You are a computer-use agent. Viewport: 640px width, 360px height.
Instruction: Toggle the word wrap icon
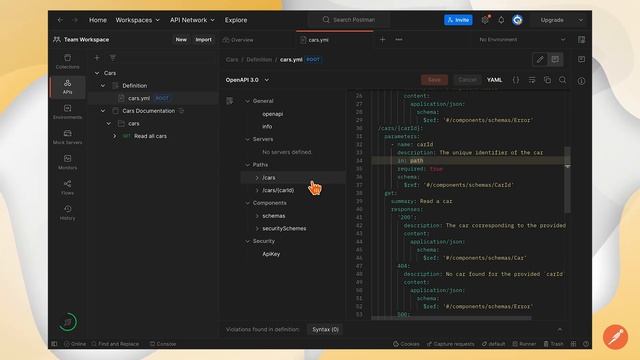[532, 80]
